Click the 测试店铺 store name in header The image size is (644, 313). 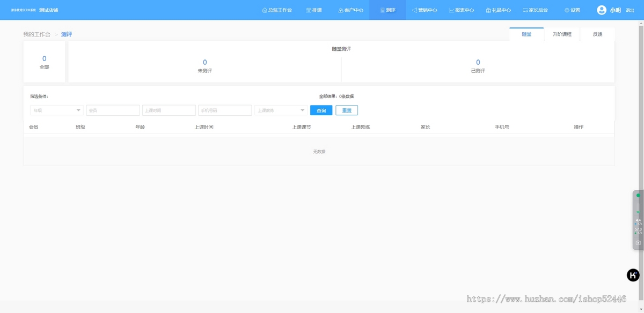(x=48, y=10)
